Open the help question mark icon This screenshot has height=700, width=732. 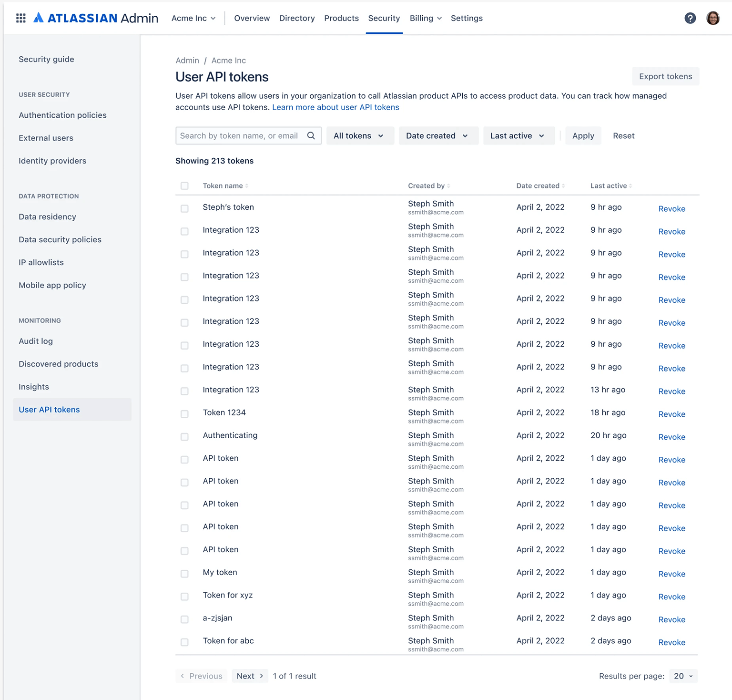pyautogui.click(x=690, y=18)
